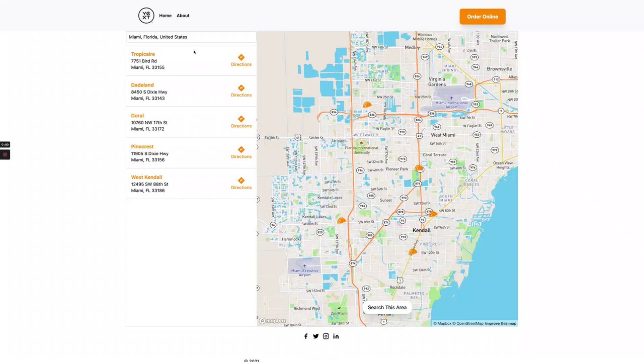Click Miami, FL 33155 text

(x=148, y=67)
